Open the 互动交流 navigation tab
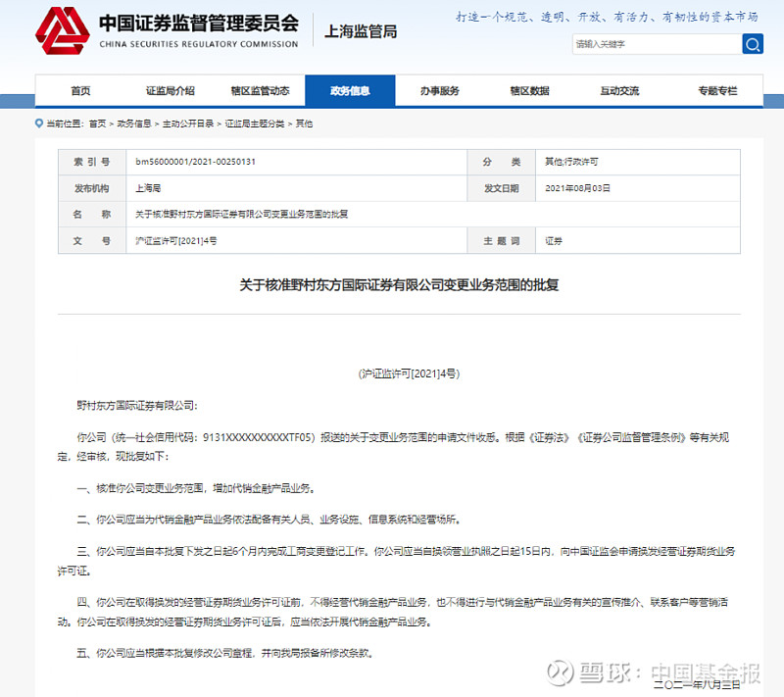 [x=619, y=90]
